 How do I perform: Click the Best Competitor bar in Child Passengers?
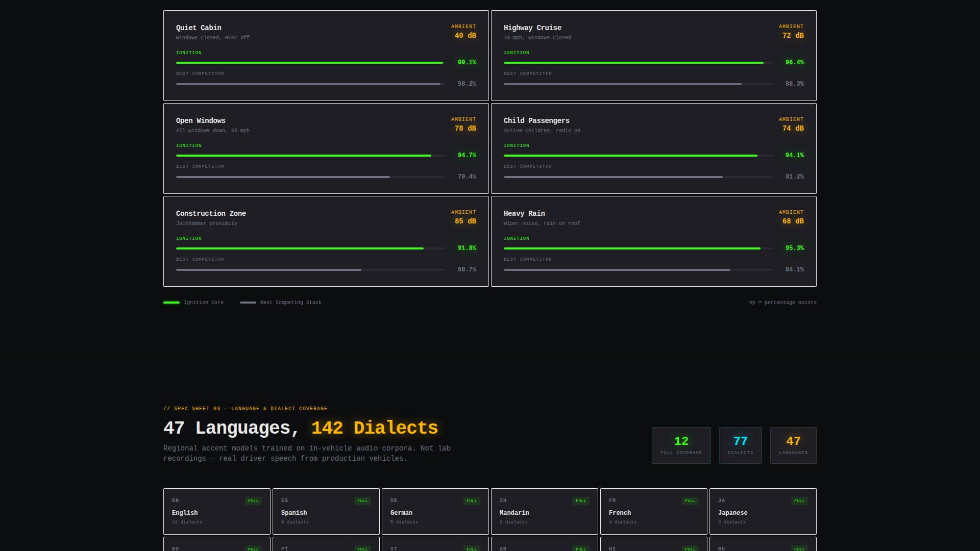[x=638, y=177]
